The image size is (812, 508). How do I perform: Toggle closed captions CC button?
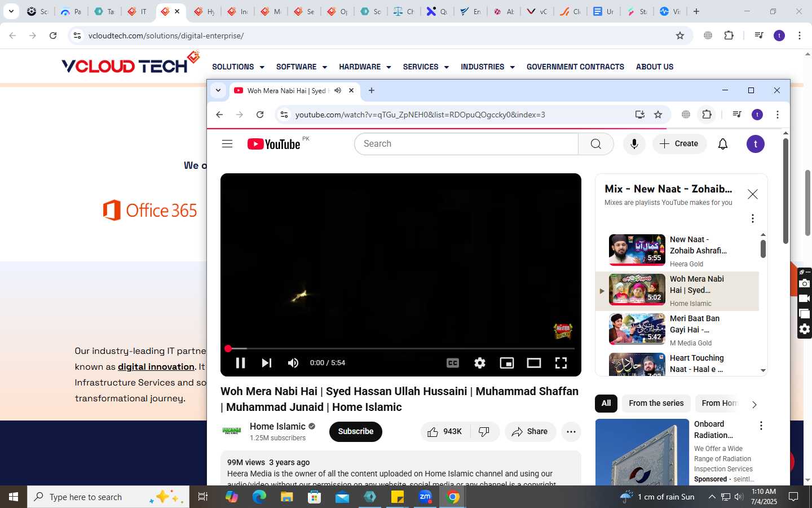point(453,363)
